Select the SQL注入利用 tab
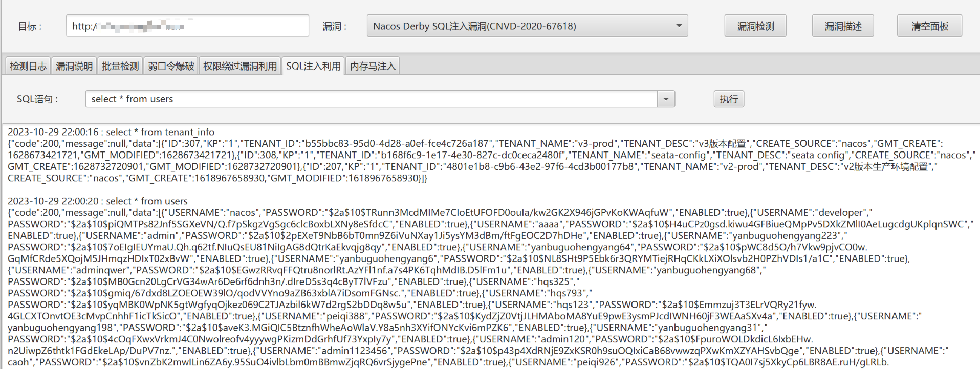980x369 pixels. [x=313, y=66]
